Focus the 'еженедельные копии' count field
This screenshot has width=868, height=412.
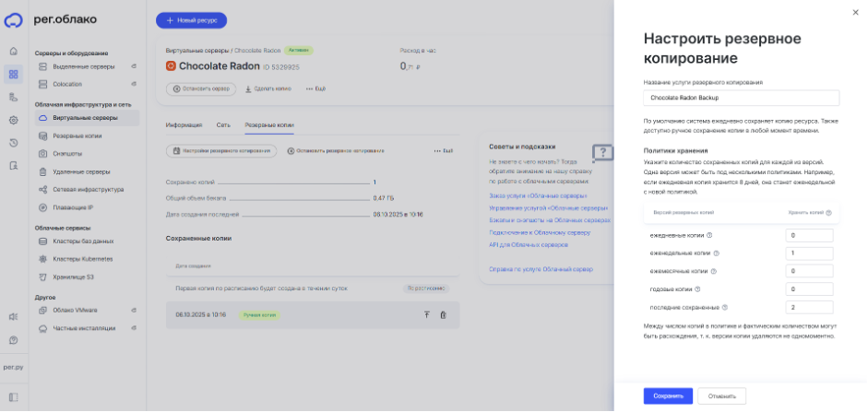[x=810, y=253]
